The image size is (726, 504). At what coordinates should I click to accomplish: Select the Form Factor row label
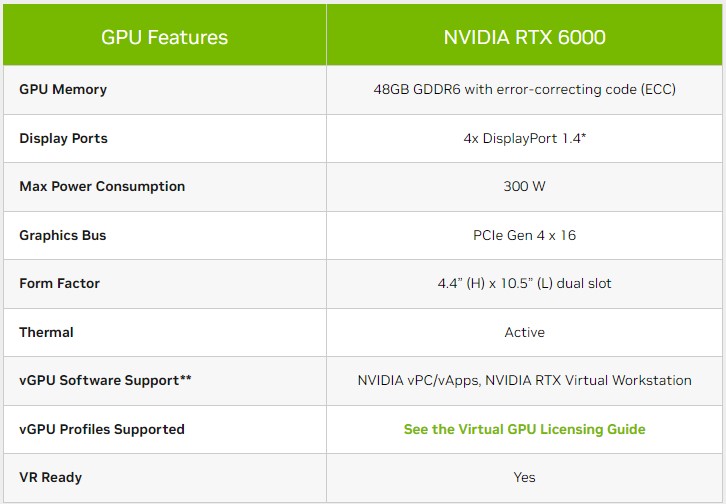coord(59,283)
